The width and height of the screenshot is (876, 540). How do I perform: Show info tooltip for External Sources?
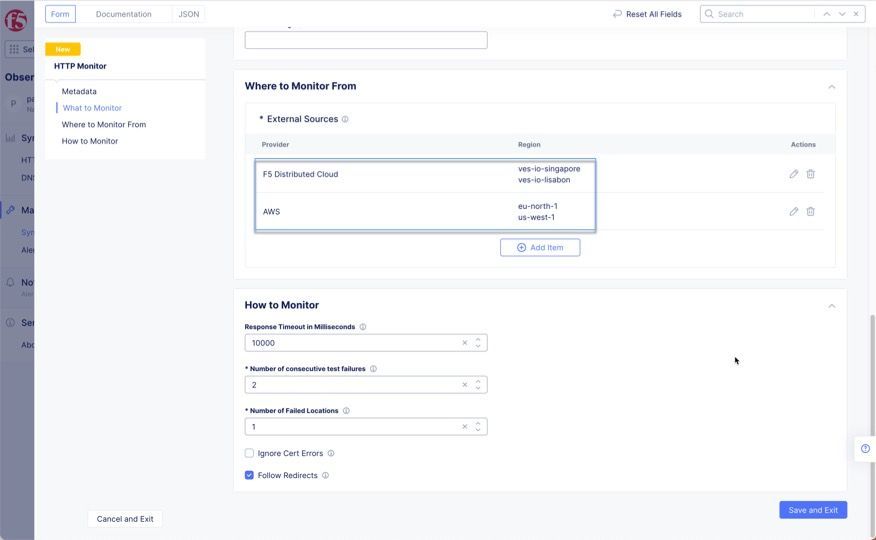pos(345,119)
